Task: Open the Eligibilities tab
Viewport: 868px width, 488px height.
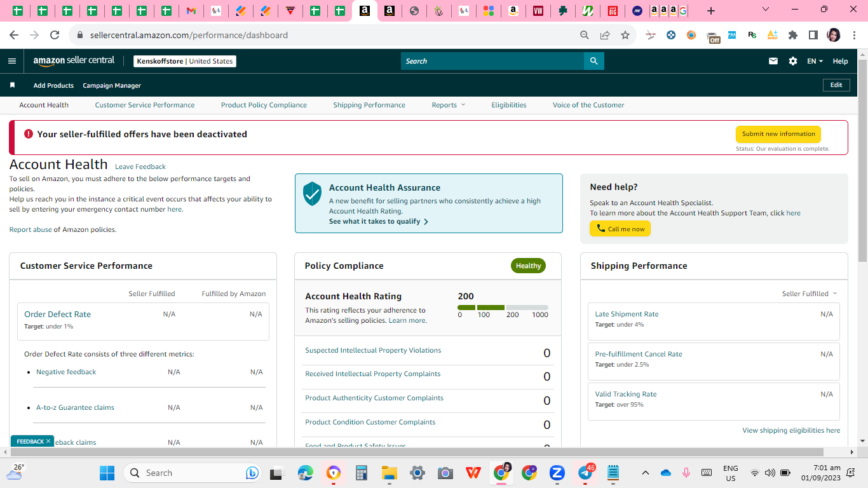Action: coord(509,105)
